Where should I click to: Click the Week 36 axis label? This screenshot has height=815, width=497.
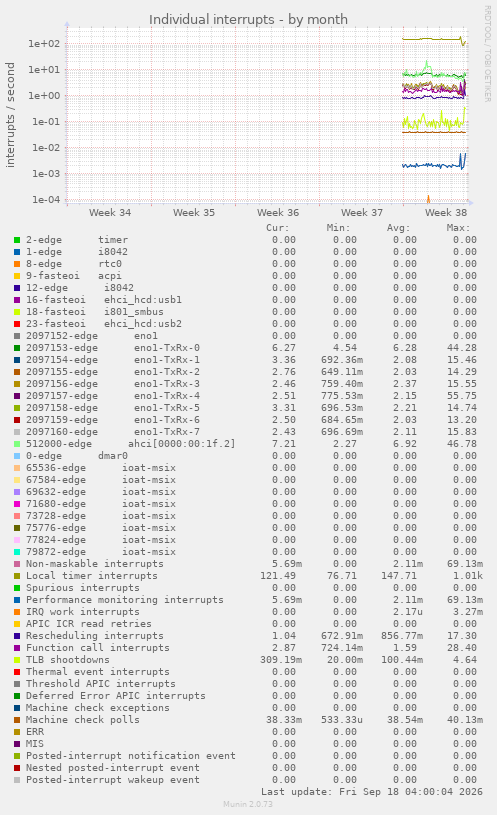(278, 213)
